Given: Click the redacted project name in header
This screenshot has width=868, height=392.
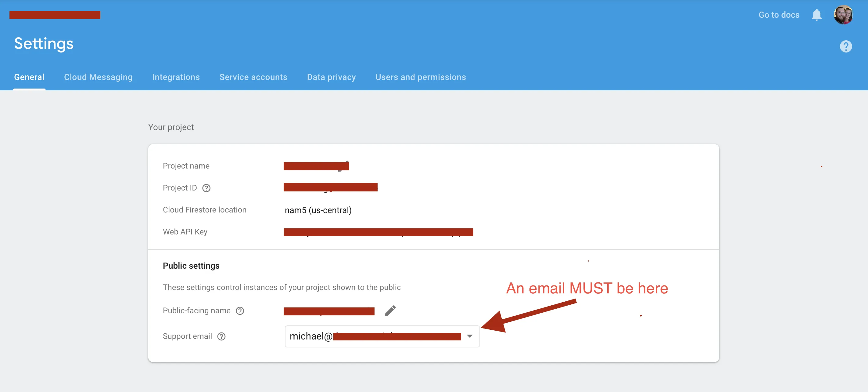Looking at the screenshot, I should click(55, 15).
